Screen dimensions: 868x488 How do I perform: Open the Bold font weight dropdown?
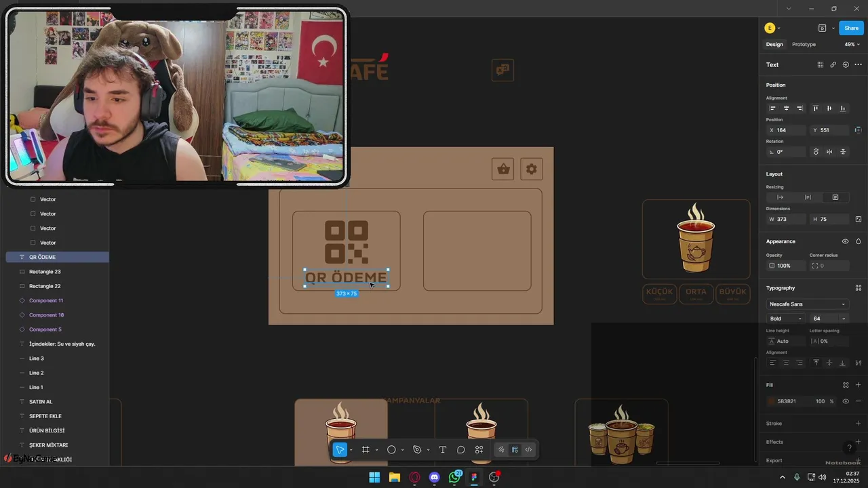tap(787, 319)
